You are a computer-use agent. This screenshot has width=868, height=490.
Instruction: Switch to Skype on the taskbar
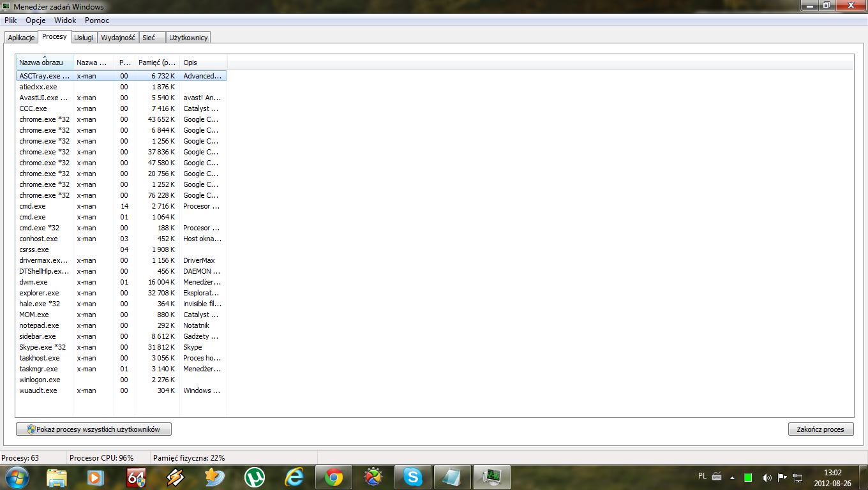(413, 477)
